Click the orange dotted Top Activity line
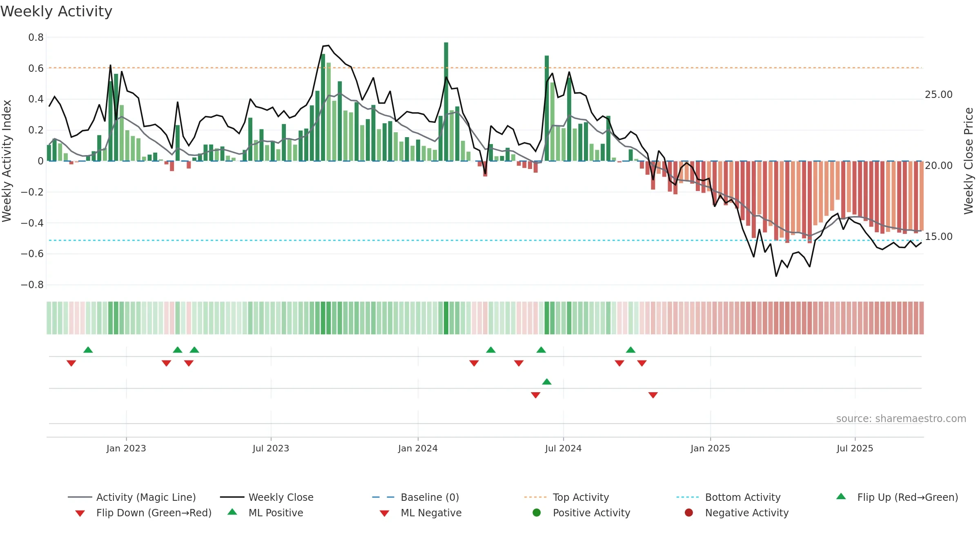The height and width of the screenshot is (551, 980). click(485, 68)
